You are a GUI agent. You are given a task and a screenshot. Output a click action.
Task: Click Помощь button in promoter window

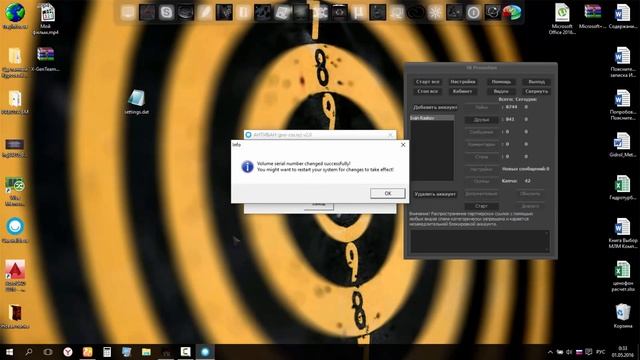(x=501, y=82)
